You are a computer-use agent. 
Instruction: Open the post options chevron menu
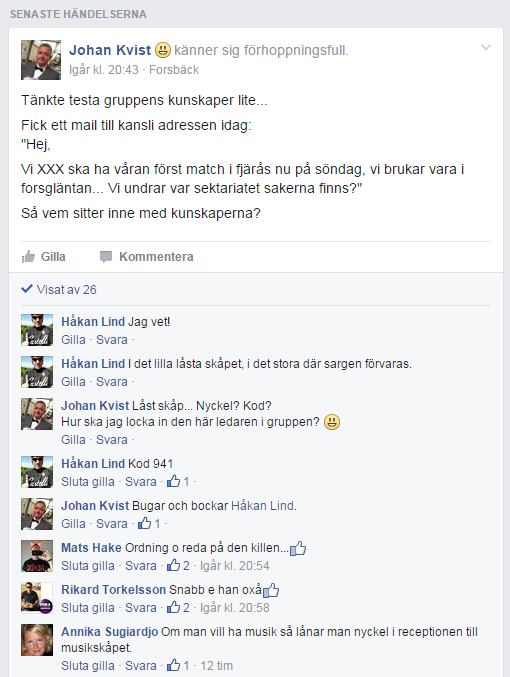click(486, 47)
